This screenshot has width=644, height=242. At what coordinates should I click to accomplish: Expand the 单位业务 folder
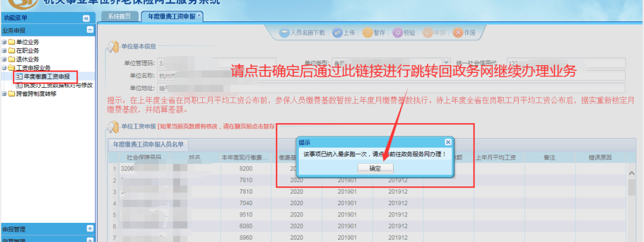[x=4, y=42]
